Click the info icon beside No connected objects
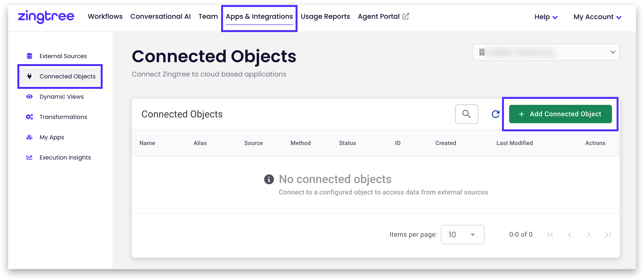Image resolution: width=644 pixels, height=280 pixels. pos(269,179)
